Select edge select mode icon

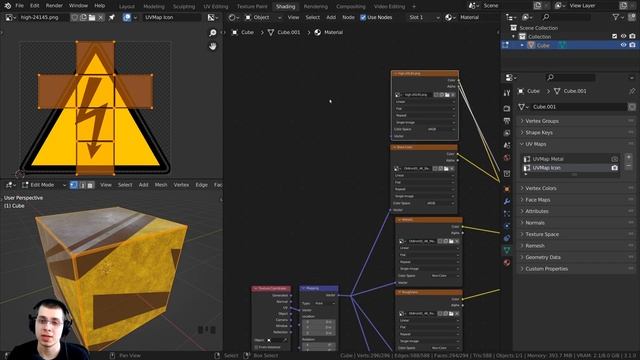point(82,185)
